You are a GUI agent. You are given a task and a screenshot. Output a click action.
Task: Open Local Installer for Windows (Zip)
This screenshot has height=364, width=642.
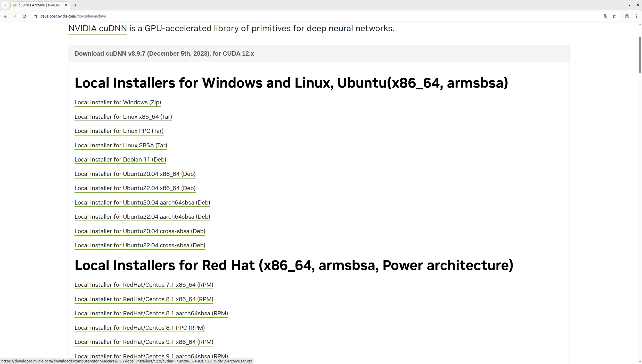point(118,102)
